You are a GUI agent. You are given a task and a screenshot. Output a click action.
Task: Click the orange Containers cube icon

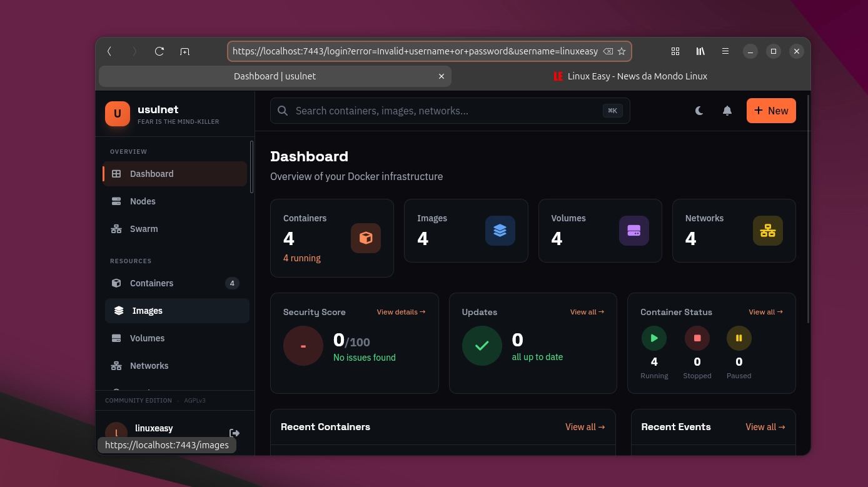point(366,238)
